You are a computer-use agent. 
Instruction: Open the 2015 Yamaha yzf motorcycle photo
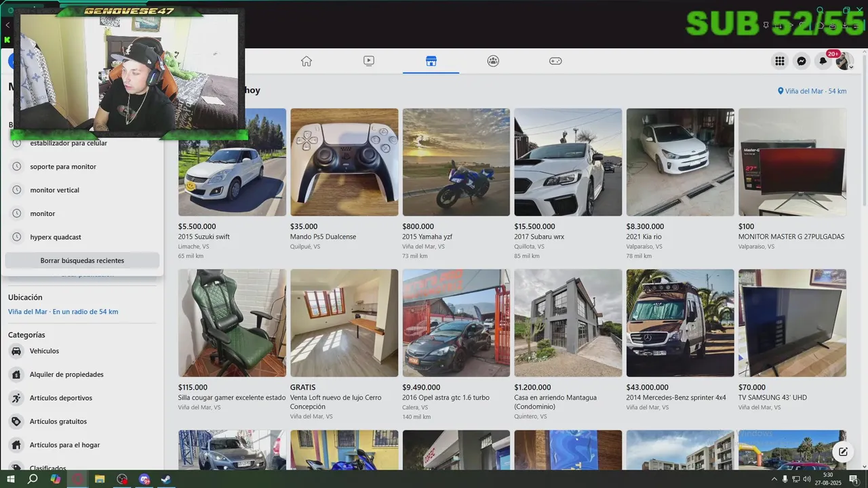tap(456, 162)
